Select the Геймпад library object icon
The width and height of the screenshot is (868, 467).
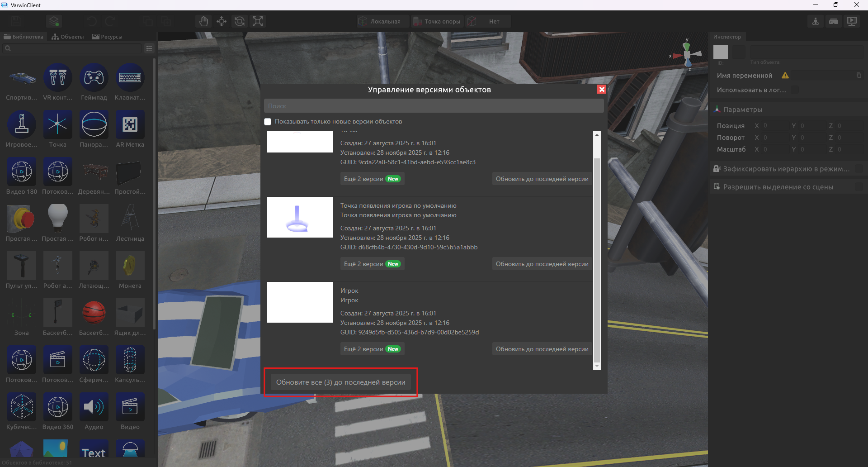click(94, 78)
